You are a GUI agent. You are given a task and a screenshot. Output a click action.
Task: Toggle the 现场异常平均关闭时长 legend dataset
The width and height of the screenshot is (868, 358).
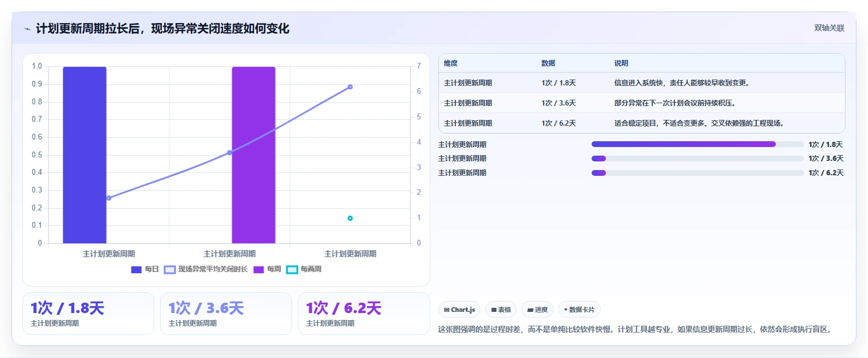point(206,269)
